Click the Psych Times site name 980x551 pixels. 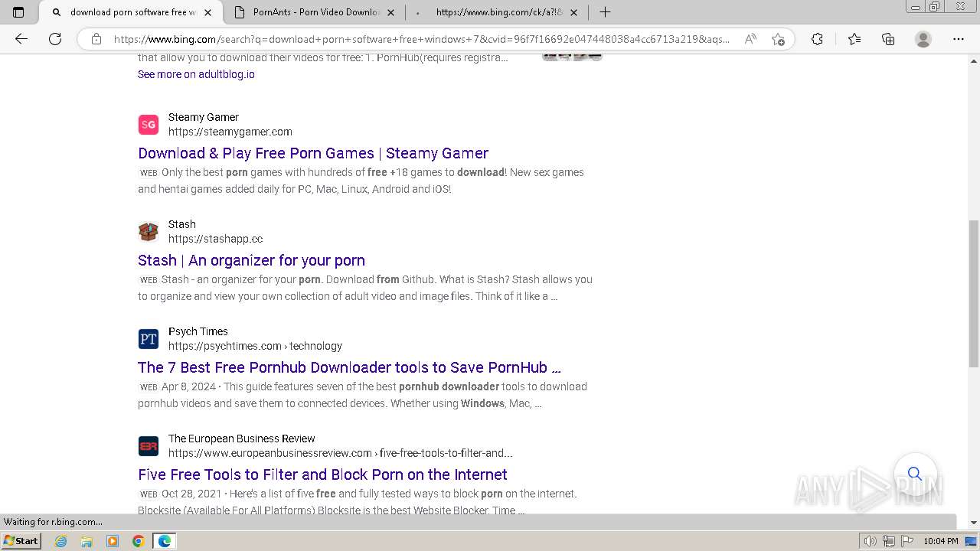[x=198, y=331]
